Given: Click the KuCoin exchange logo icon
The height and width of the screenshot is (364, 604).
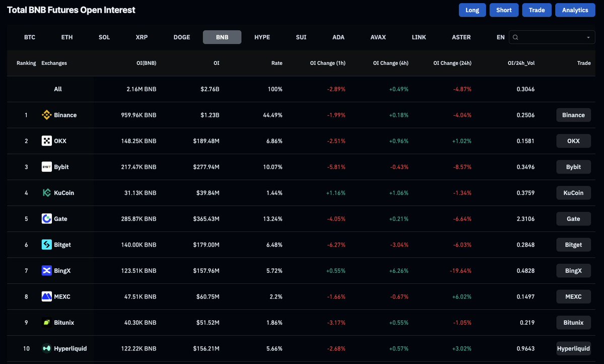Looking at the screenshot, I should 47,193.
